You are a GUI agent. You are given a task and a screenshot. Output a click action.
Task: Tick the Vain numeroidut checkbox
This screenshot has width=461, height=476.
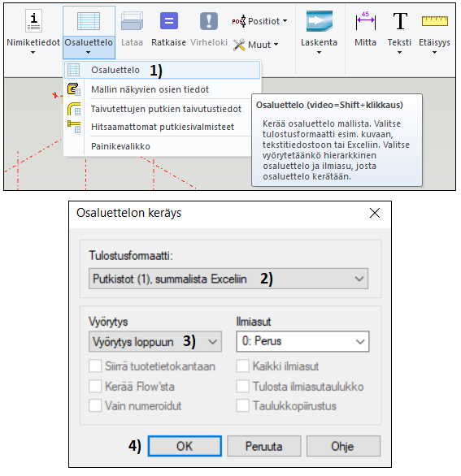tap(95, 405)
